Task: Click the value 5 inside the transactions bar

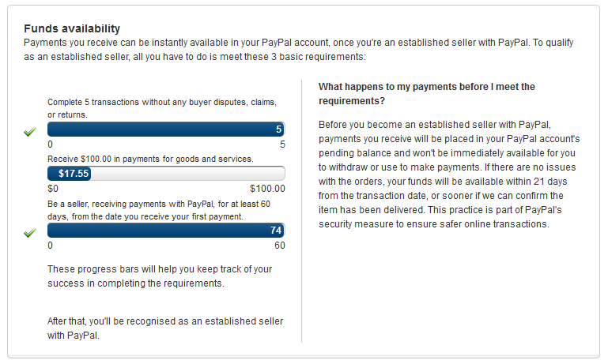Action: 278,129
